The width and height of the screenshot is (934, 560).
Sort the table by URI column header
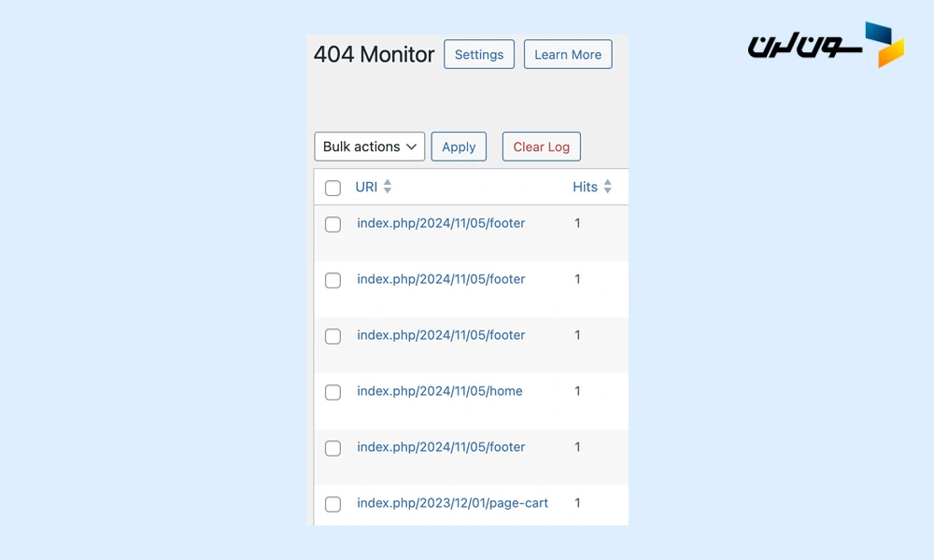(x=366, y=187)
